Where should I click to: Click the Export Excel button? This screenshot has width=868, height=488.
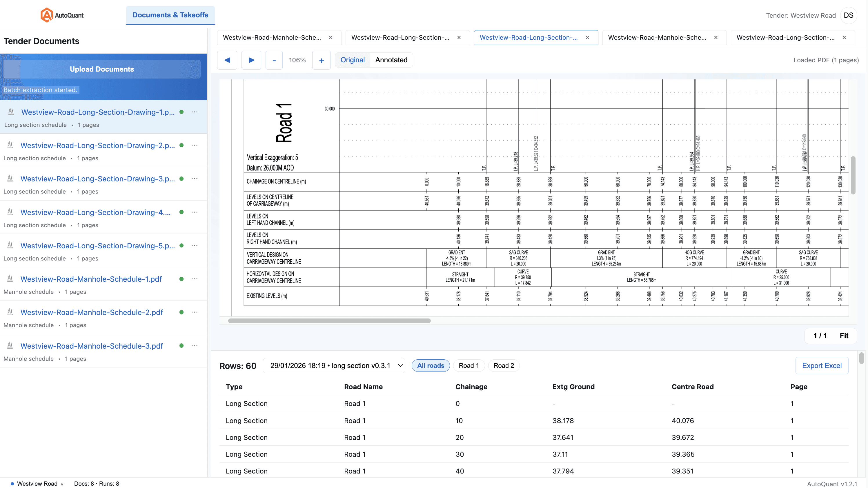(822, 365)
